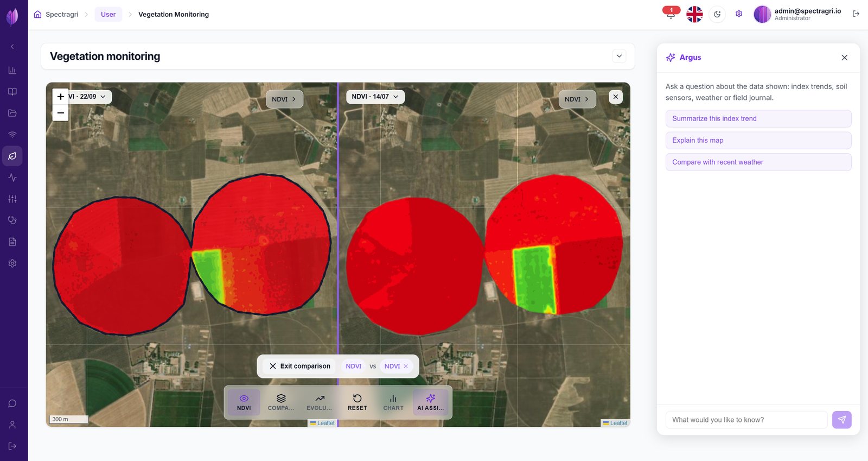Open the wifi sensors sidebar icon
This screenshot has height=461, width=868.
point(12,135)
